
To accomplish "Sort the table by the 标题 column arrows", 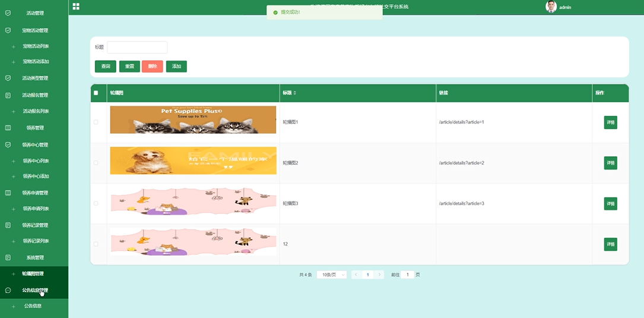I will click(294, 93).
